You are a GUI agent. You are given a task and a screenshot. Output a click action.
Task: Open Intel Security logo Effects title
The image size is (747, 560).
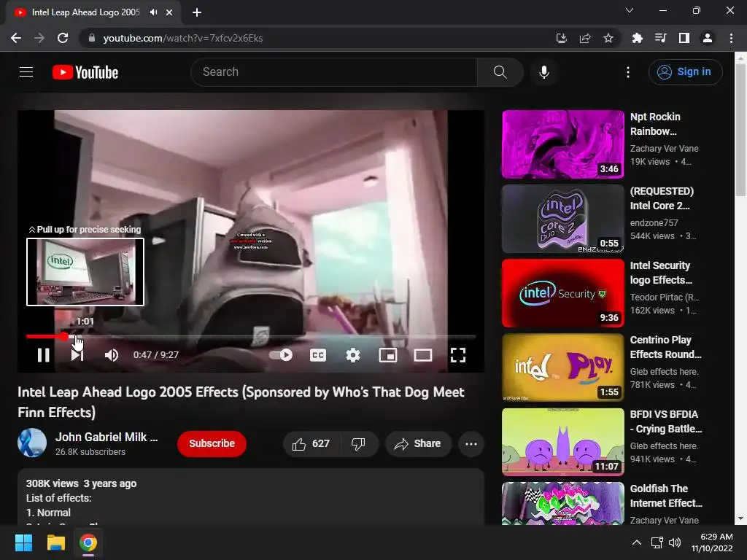pyautogui.click(x=661, y=273)
